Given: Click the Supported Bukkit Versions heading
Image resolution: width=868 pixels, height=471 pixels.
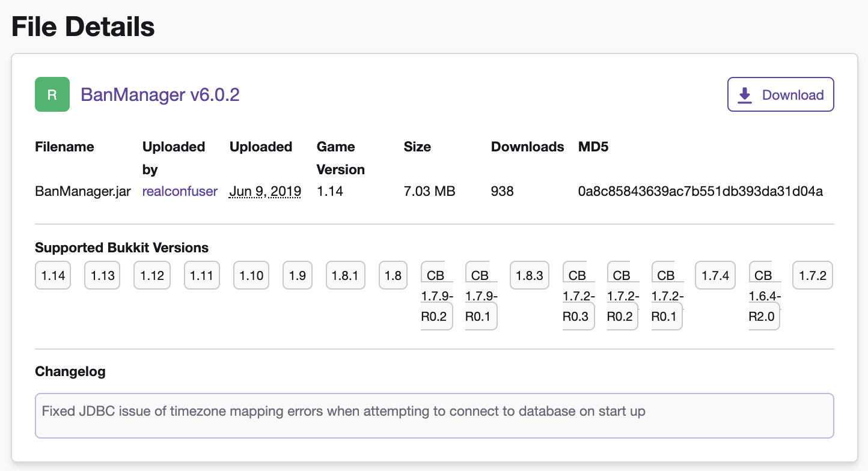Looking at the screenshot, I should coord(122,248).
